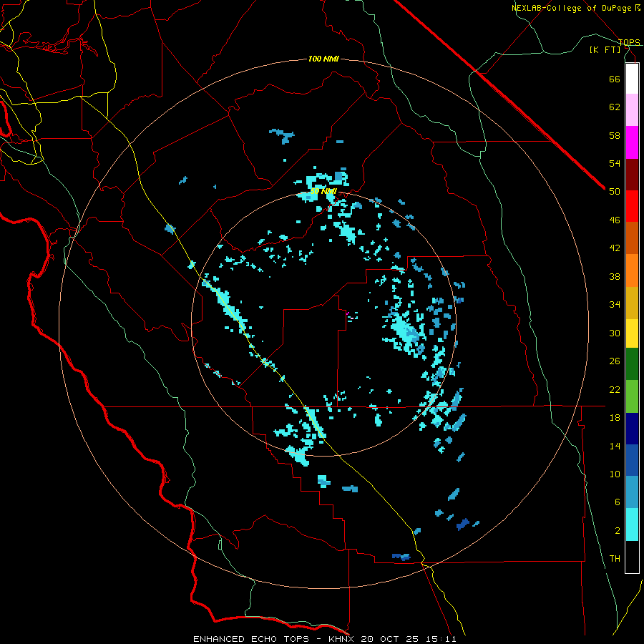Click the "38" scale label

(615, 276)
